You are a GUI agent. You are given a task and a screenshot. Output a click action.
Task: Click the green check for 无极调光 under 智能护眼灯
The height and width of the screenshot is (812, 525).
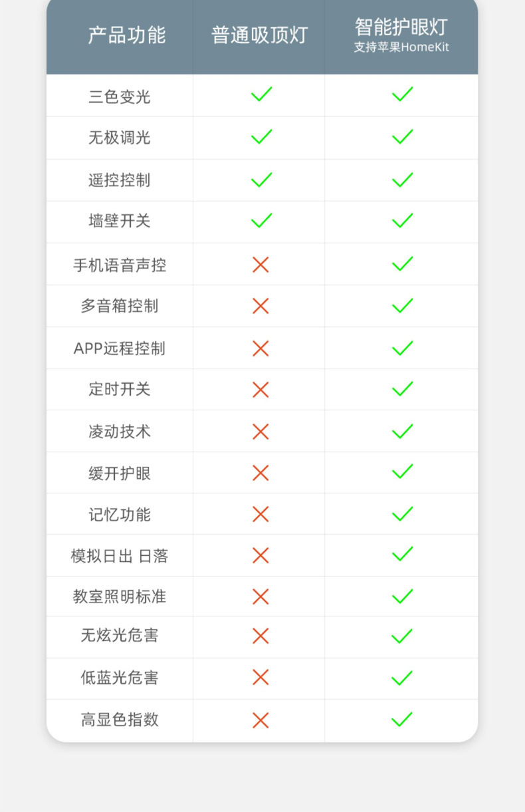tap(402, 137)
